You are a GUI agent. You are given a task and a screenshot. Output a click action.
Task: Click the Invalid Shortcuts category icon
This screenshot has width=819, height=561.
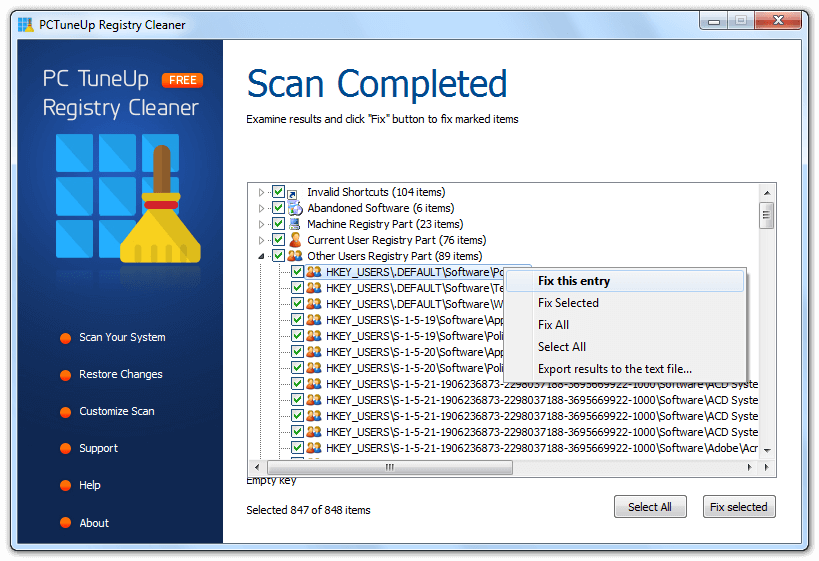(293, 194)
